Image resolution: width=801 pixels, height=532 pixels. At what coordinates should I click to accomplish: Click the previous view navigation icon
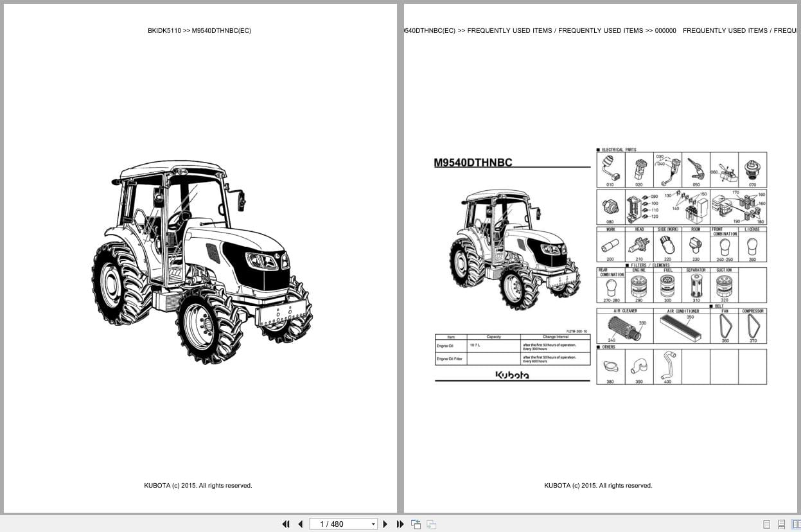(x=416, y=524)
